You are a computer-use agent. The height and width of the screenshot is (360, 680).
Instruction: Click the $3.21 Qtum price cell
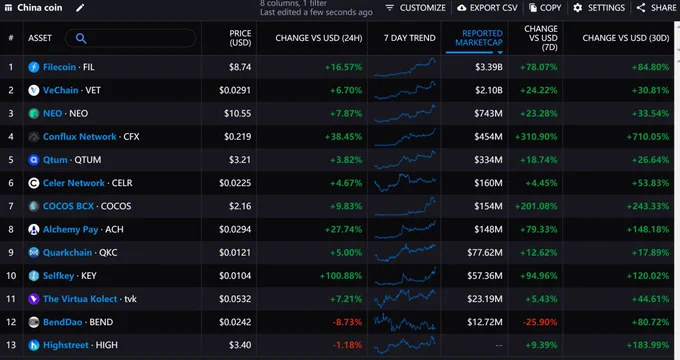coord(240,160)
